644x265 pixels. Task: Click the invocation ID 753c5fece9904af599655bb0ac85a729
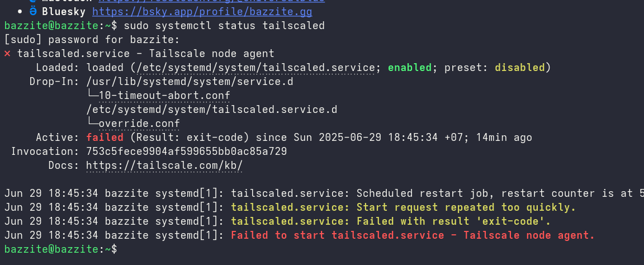[x=187, y=152]
